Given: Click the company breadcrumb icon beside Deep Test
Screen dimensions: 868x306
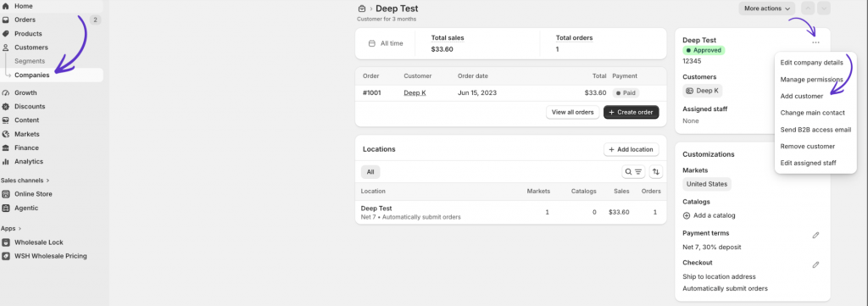Looking at the screenshot, I should (x=362, y=8).
